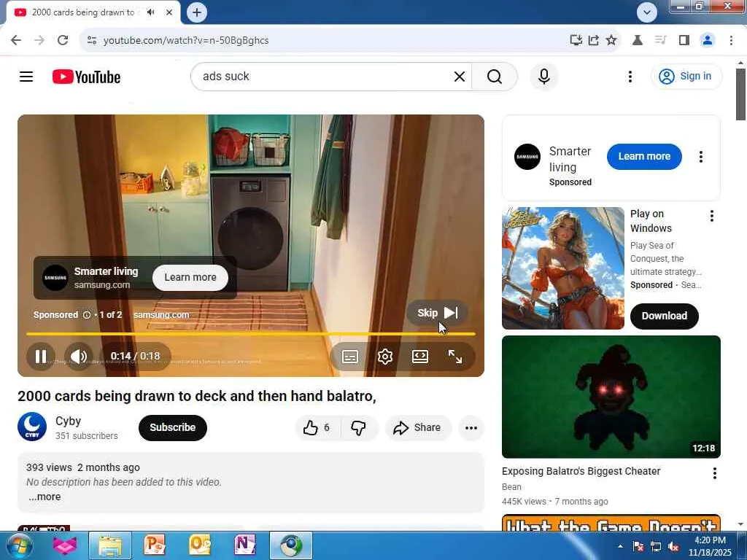Install app icon in the address bar
The image size is (747, 560).
pyautogui.click(x=576, y=40)
